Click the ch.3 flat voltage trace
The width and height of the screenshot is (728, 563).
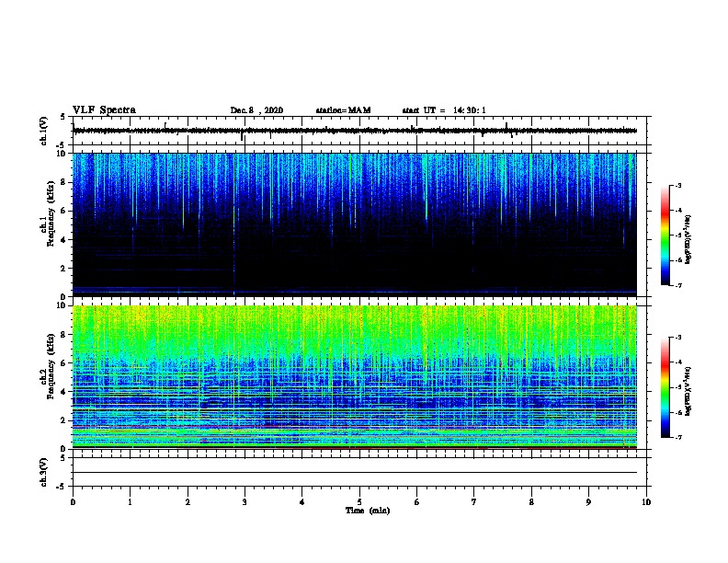[355, 473]
